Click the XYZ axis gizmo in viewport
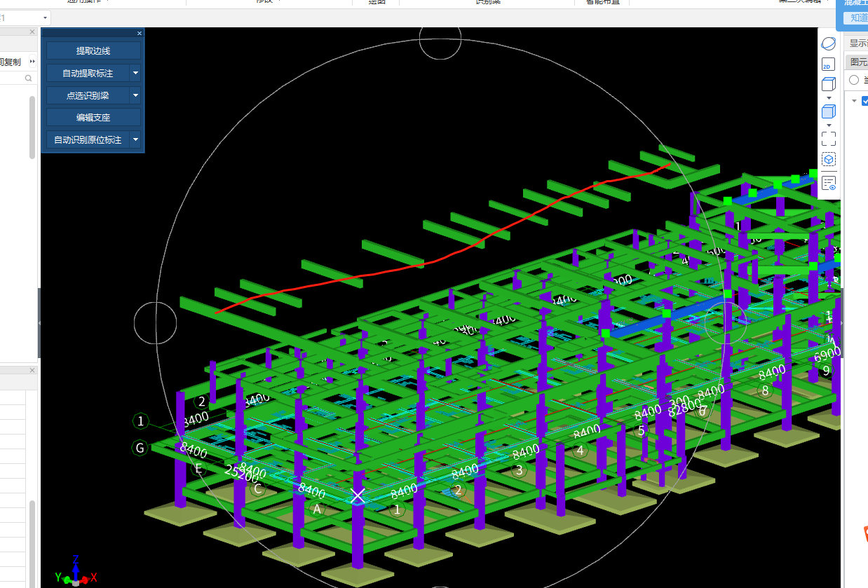Screen dimensions: 868x588 pyautogui.click(x=75, y=571)
